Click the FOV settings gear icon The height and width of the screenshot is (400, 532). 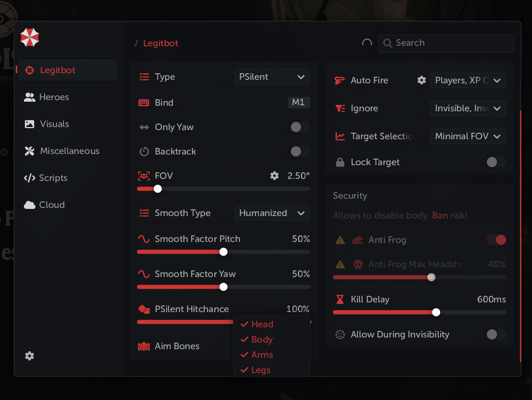(275, 176)
